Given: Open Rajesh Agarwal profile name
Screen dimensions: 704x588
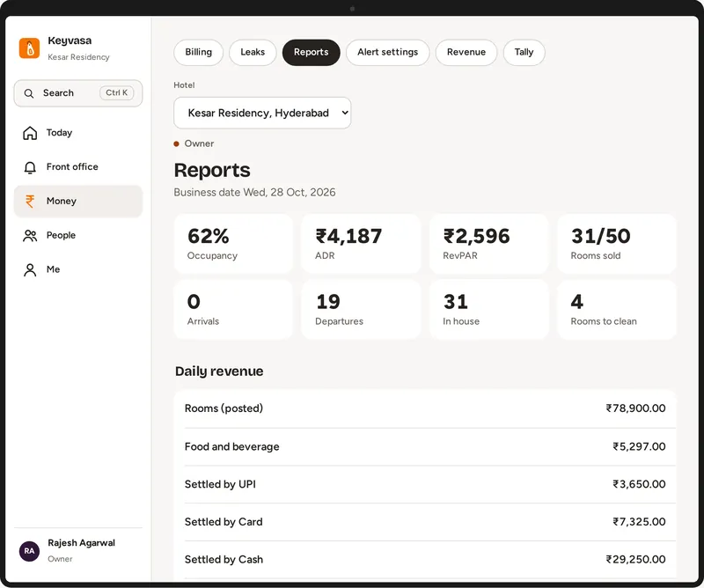Looking at the screenshot, I should [x=81, y=542].
